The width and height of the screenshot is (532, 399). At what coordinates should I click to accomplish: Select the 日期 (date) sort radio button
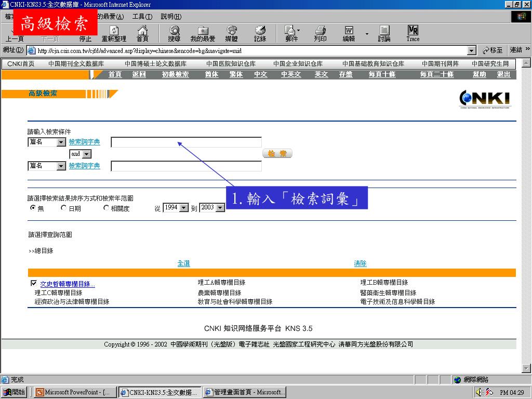[63, 208]
